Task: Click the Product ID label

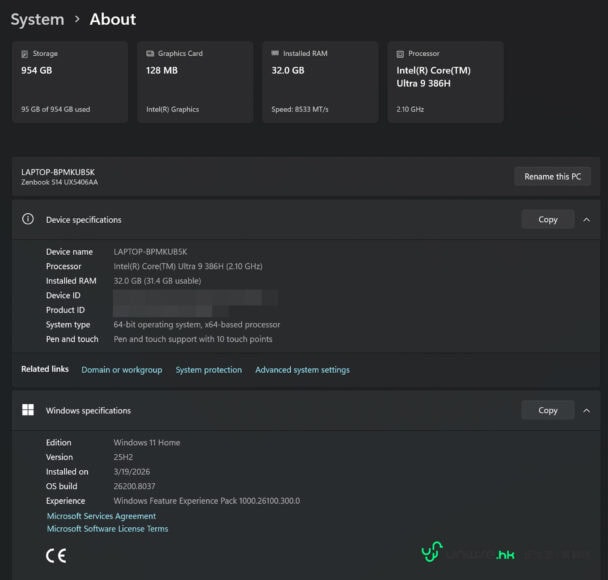Action: 65,310
